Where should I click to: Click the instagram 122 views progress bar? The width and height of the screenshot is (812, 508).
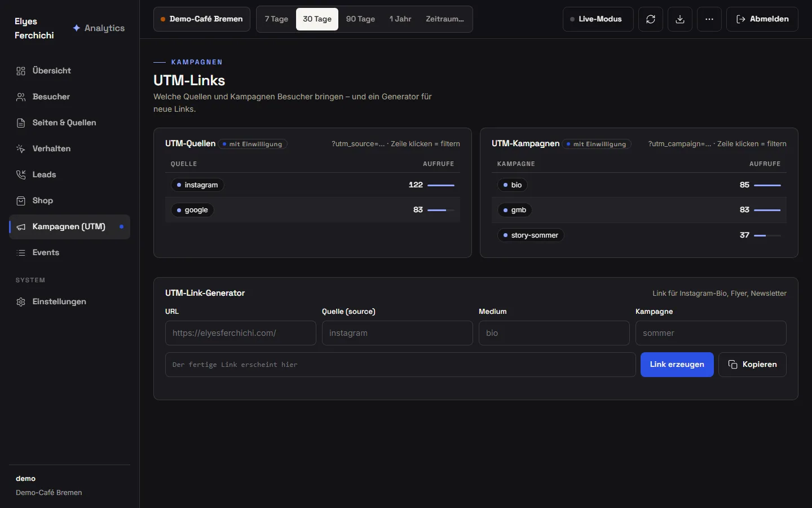(441, 185)
